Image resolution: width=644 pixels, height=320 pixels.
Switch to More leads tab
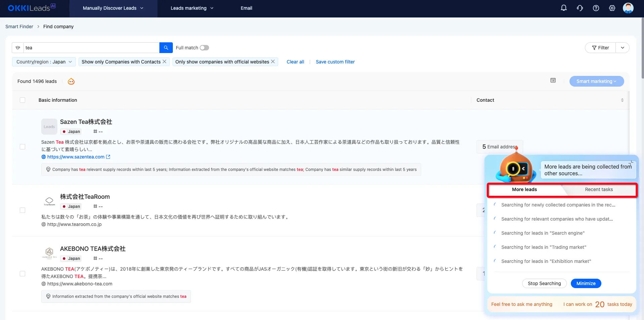[525, 189]
